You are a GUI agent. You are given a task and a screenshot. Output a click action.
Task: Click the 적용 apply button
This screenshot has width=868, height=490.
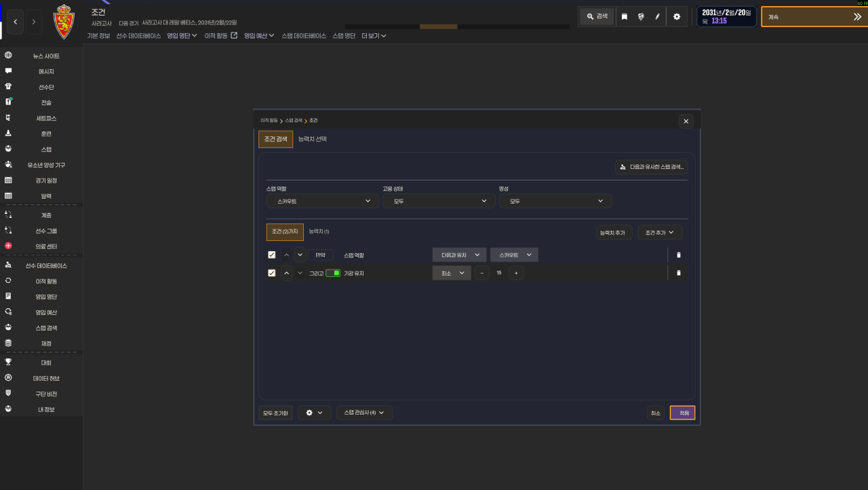(x=683, y=413)
